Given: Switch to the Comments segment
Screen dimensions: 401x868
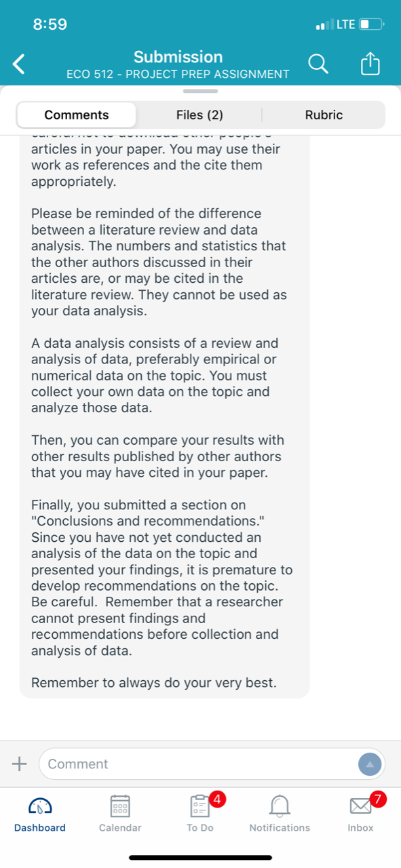Looking at the screenshot, I should click(77, 115).
